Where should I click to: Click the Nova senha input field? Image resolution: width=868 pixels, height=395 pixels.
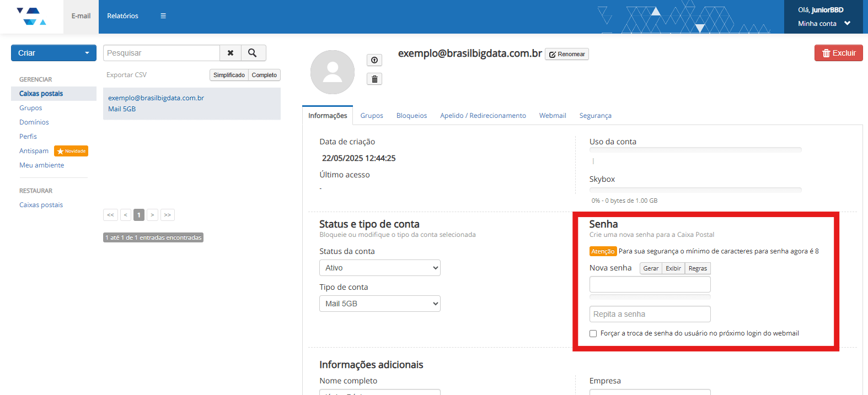pyautogui.click(x=650, y=284)
